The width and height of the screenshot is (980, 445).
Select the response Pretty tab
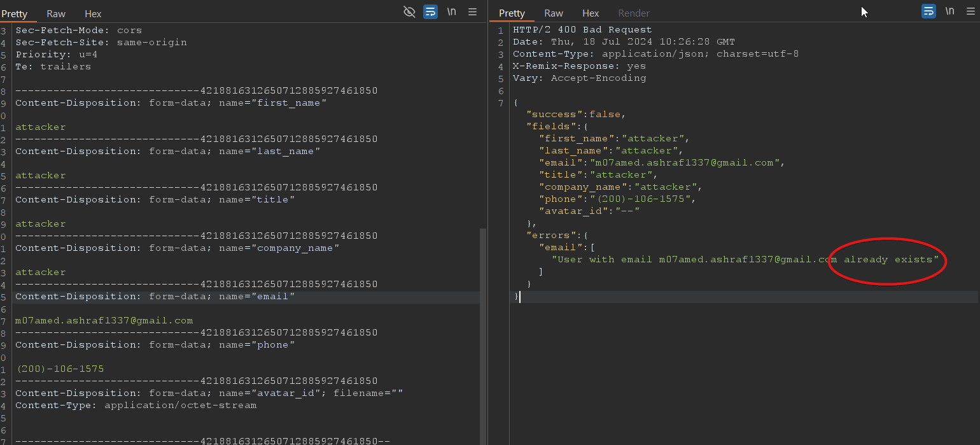512,13
